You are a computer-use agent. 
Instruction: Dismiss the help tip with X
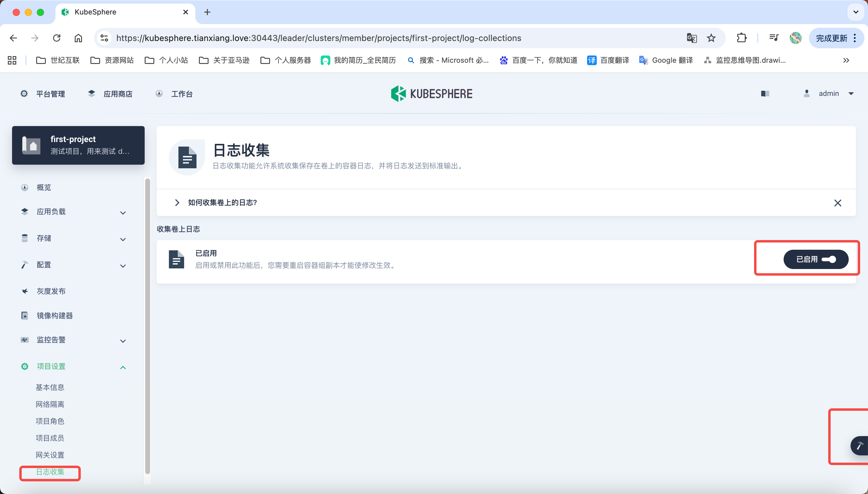[x=838, y=203]
